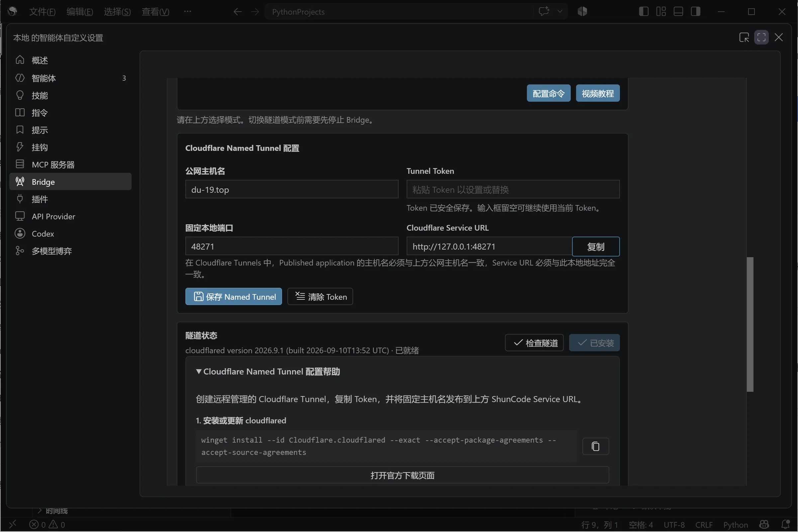Image resolution: width=798 pixels, height=532 pixels.
Task: Open the 插件 plugins section
Action: pos(70,199)
